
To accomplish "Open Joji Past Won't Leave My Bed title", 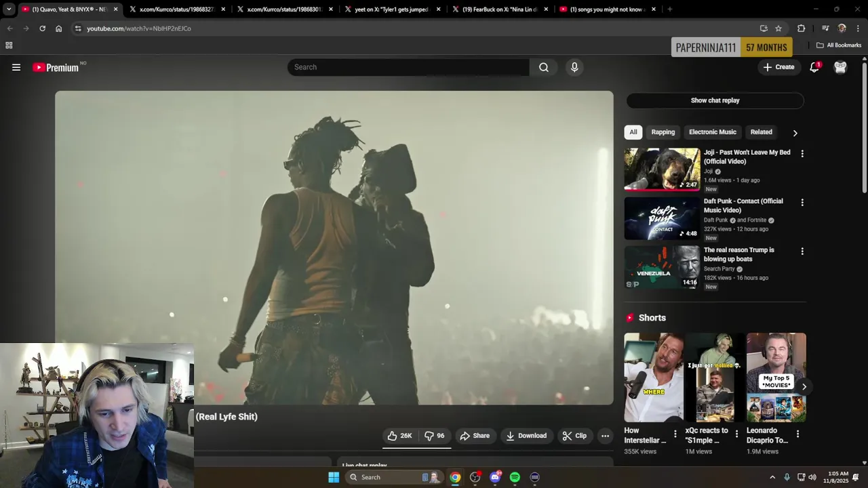I will (x=747, y=157).
